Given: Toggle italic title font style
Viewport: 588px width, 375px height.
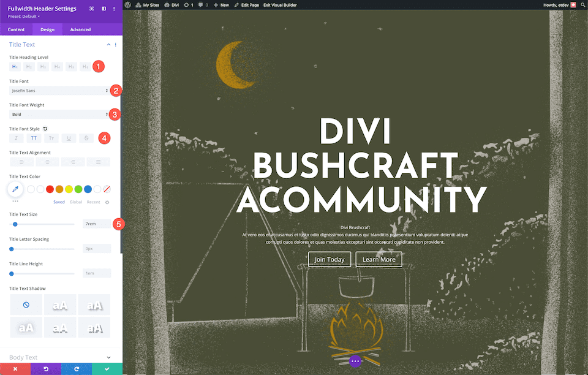Looking at the screenshot, I should 16,138.
